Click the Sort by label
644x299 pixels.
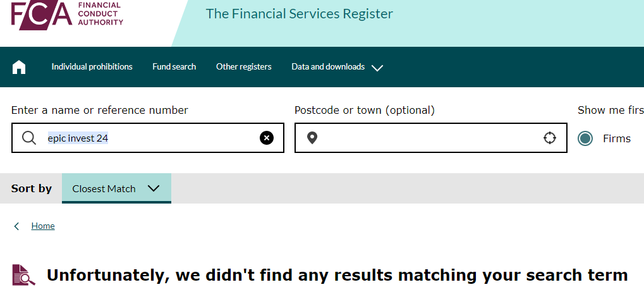[x=32, y=188]
